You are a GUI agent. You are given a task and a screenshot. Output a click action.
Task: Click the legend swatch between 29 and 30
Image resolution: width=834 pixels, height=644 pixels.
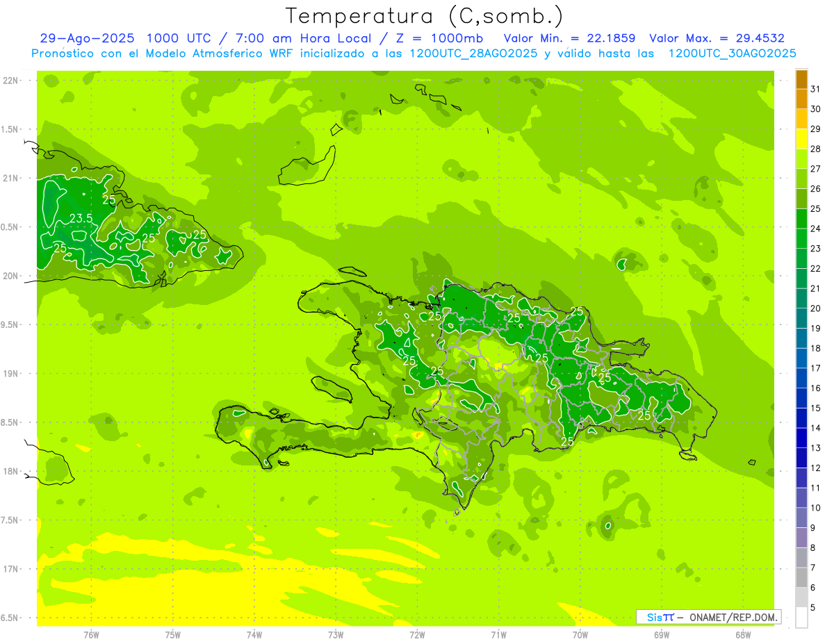(x=801, y=119)
